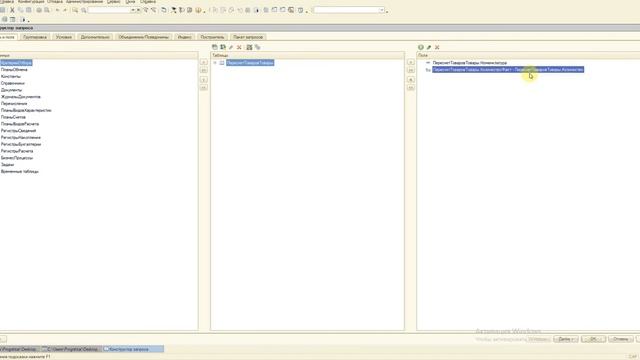Select the КоличествоФакт minus Количество expression field
The image size is (640, 360).
[508, 70]
